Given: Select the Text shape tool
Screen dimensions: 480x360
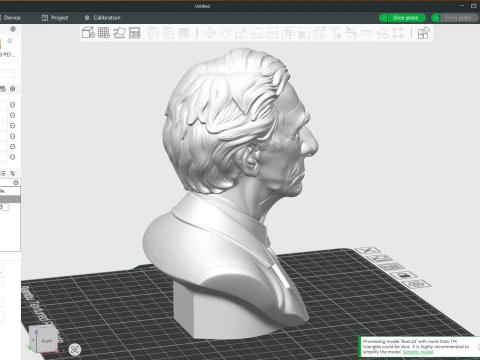Looking at the screenshot, I should [x=335, y=33].
